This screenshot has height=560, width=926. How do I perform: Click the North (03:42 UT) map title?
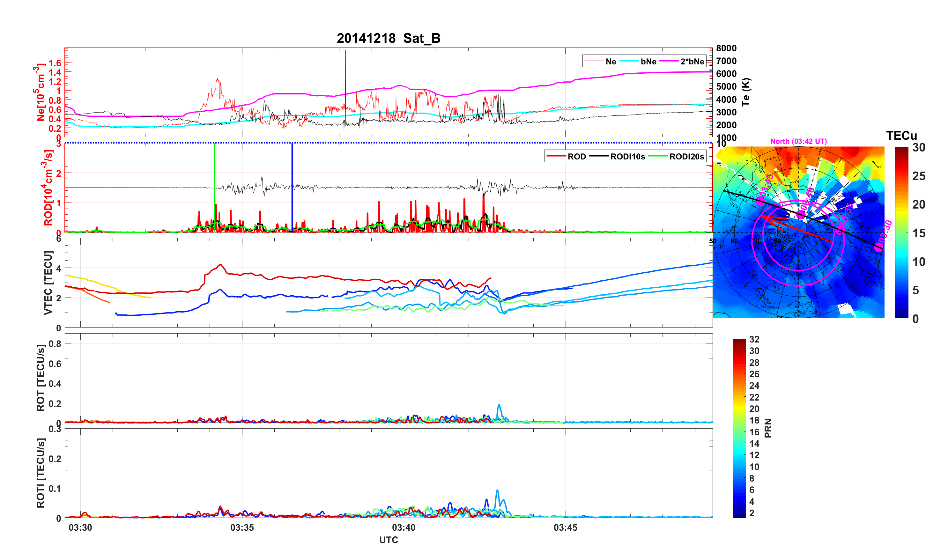pos(798,141)
